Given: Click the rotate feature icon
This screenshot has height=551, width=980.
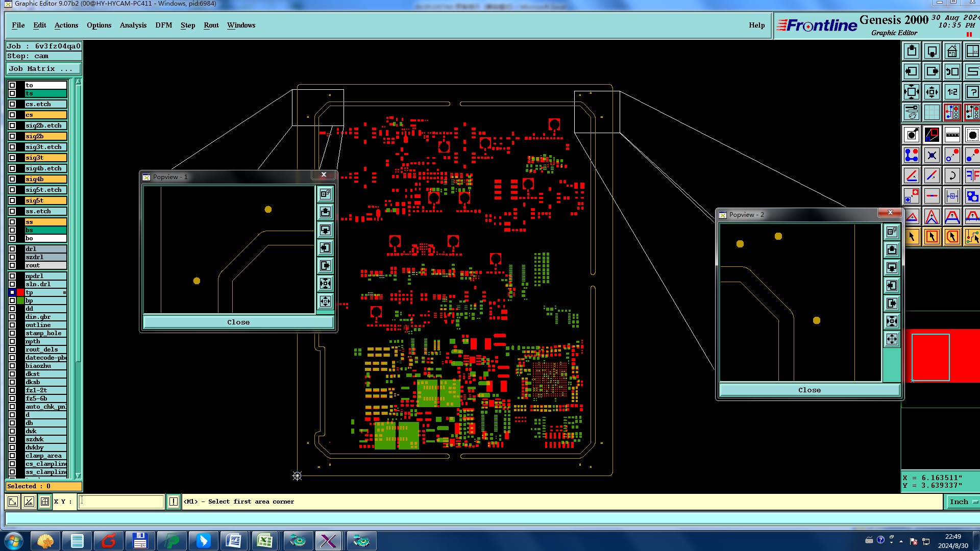Looking at the screenshot, I should click(x=952, y=176).
